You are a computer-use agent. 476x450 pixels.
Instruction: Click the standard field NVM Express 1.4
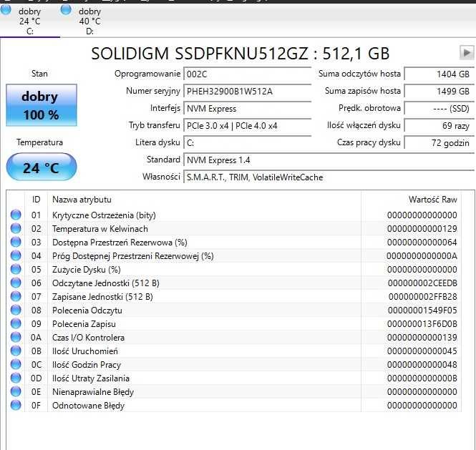[329, 160]
